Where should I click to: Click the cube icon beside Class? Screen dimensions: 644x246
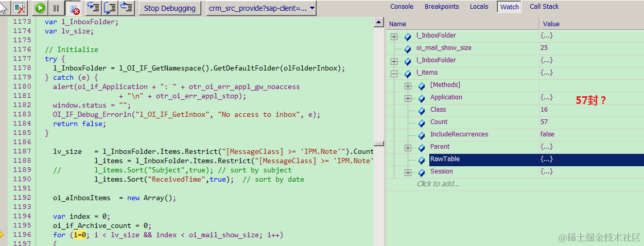coord(422,111)
